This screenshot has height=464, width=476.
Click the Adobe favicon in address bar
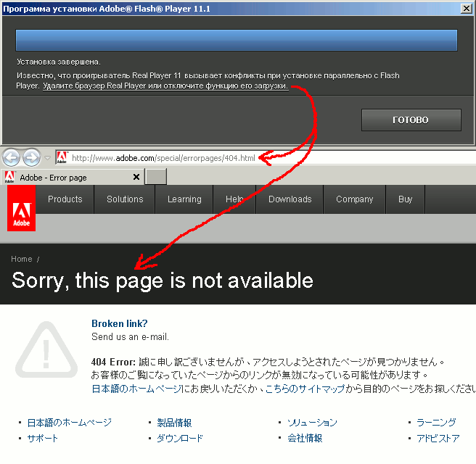(62, 157)
